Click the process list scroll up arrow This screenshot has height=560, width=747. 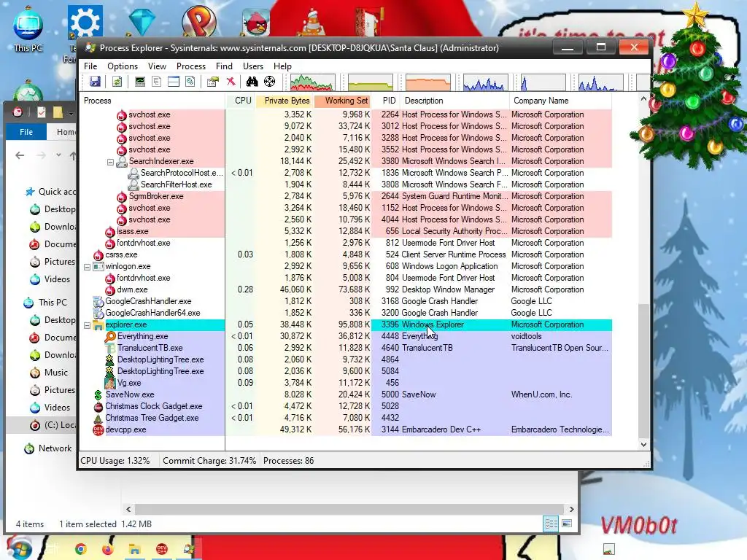click(643, 99)
